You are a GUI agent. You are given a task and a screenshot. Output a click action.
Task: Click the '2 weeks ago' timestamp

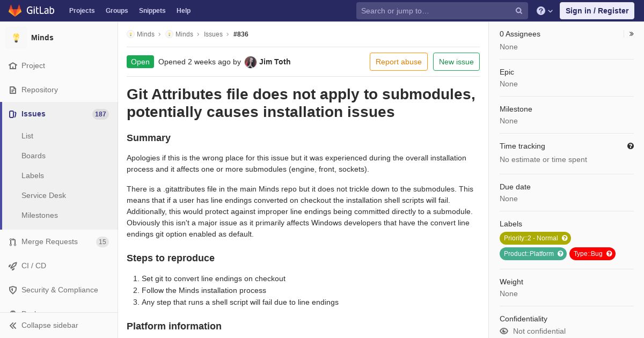click(x=209, y=62)
